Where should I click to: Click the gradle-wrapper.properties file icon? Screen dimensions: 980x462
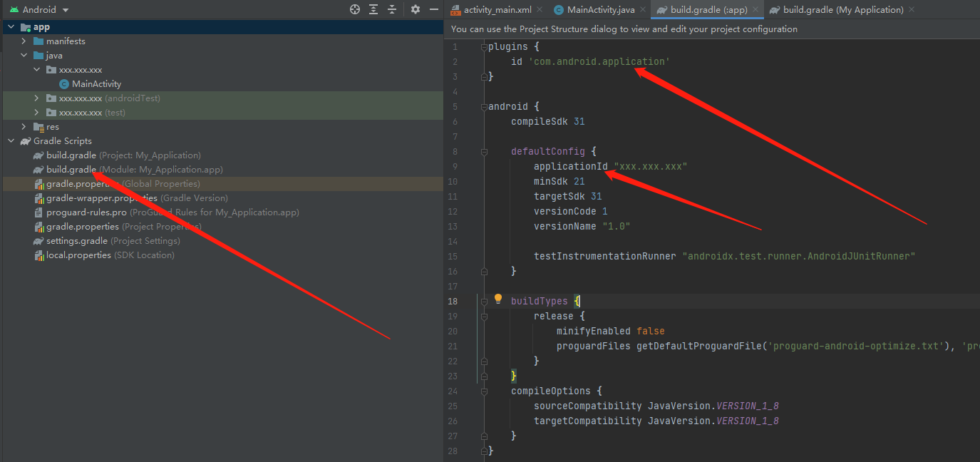40,198
